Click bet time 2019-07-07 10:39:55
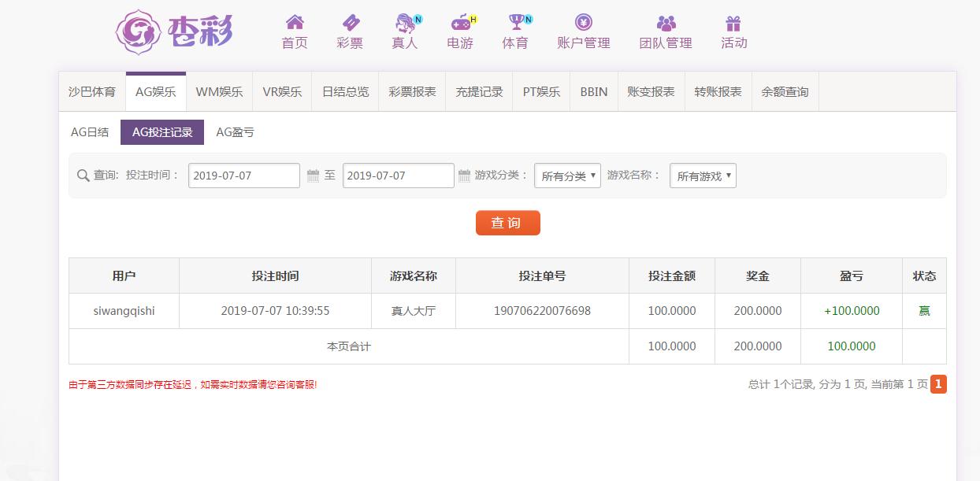Screen dimensions: 980x481 [x=275, y=311]
